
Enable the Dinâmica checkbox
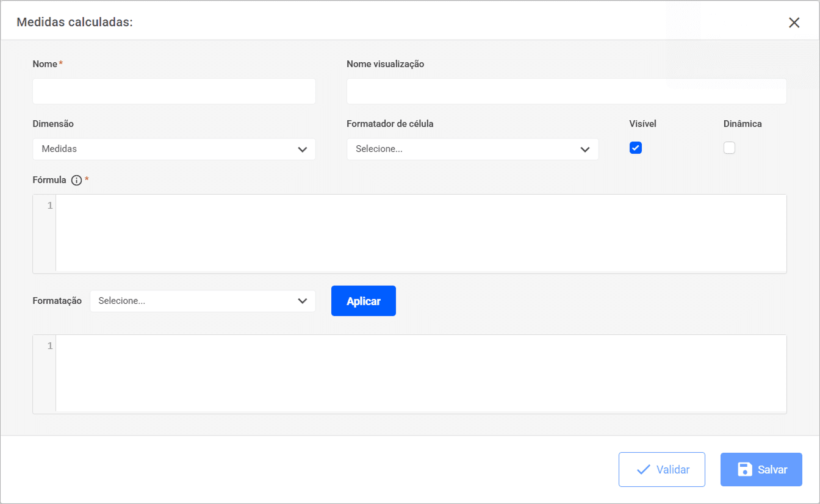729,148
